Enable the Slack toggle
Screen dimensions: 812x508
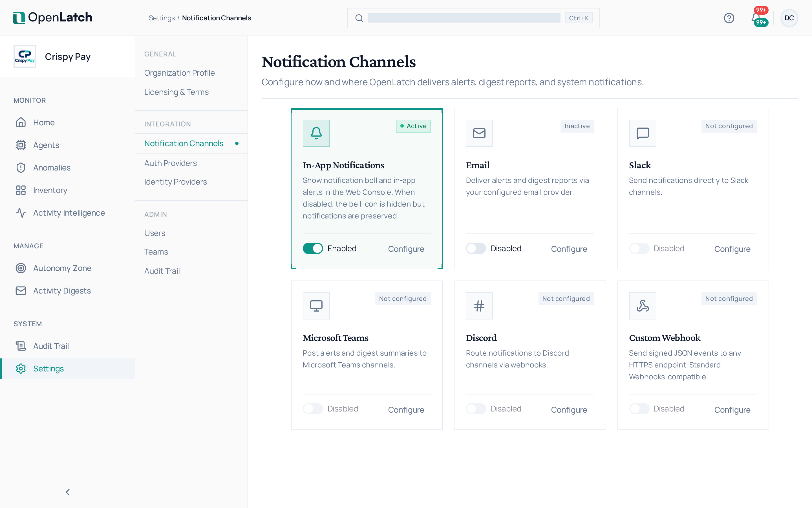pos(639,248)
